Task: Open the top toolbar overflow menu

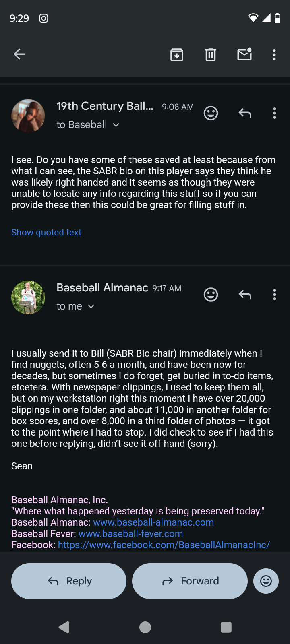Action: [274, 54]
